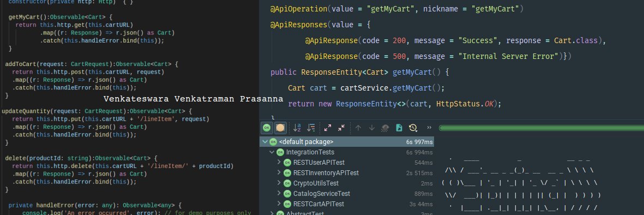
Task: Click the @ApiOperation annotation in Java code
Action: click(x=299, y=9)
